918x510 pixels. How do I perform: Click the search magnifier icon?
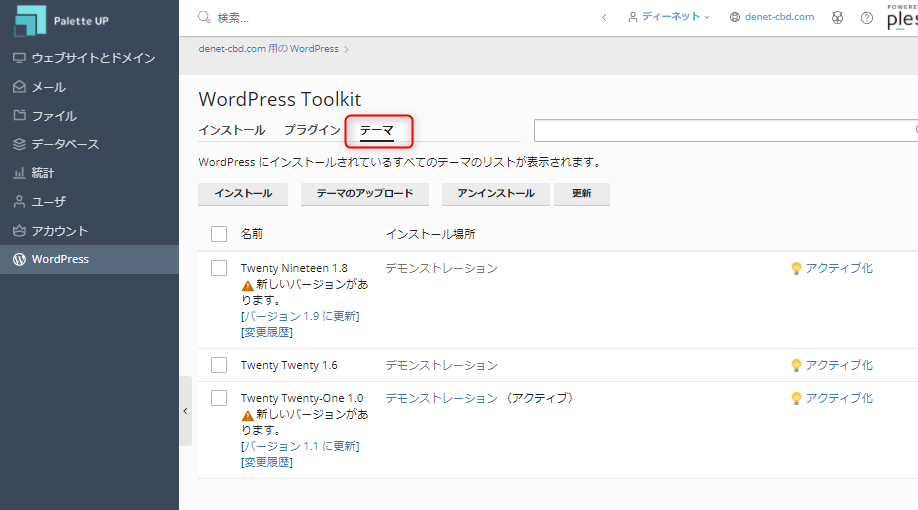click(204, 17)
